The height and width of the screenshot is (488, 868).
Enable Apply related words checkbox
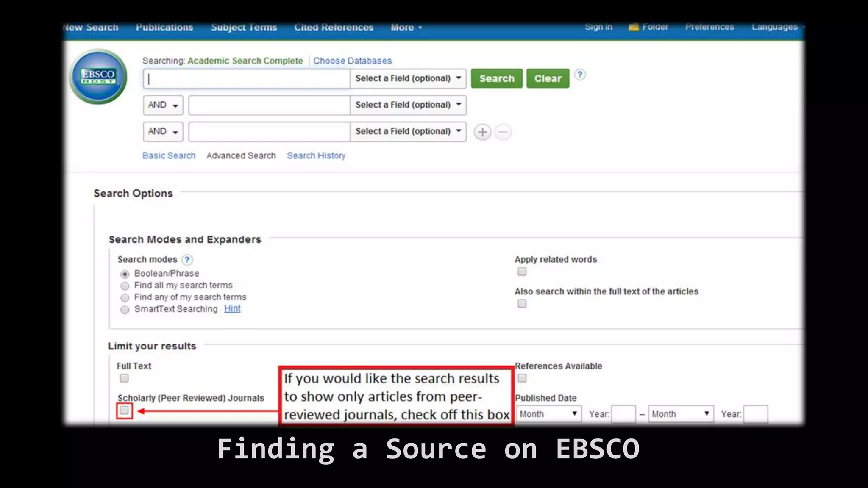tap(522, 272)
